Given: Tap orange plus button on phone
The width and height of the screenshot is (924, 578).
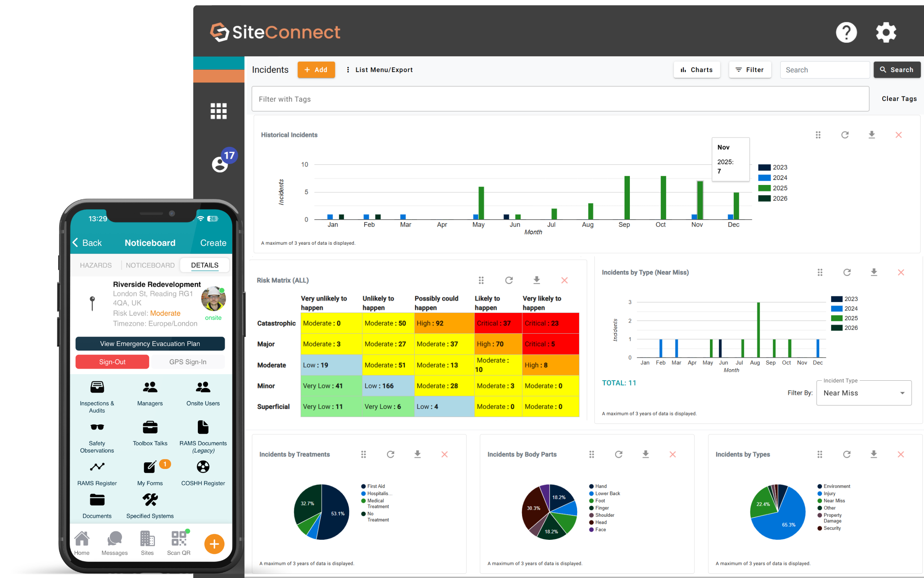Looking at the screenshot, I should point(214,544).
